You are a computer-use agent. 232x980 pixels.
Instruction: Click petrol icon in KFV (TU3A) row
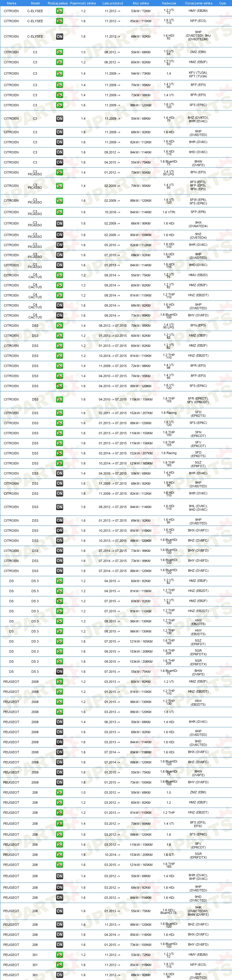pos(59,74)
